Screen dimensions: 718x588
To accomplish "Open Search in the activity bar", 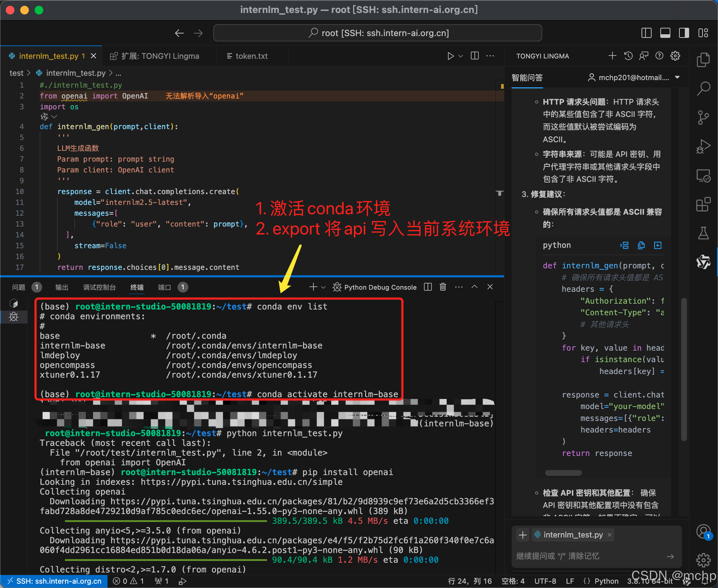I will (x=703, y=88).
